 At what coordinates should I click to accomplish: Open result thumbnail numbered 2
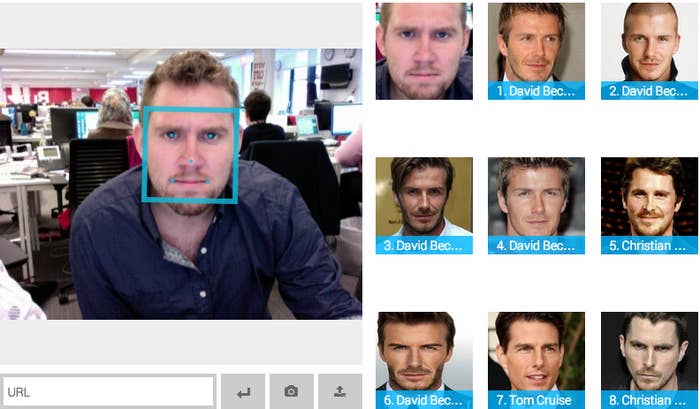650,51
